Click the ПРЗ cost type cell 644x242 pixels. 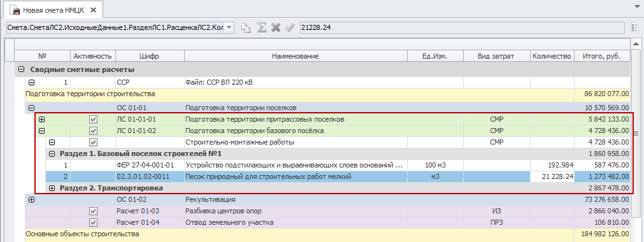[497, 223]
